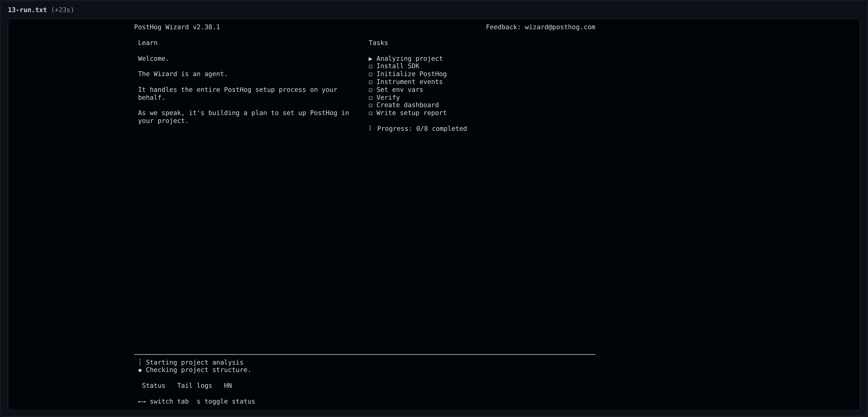
Task: Tick the 'Install SDK' task box
Action: coord(370,66)
